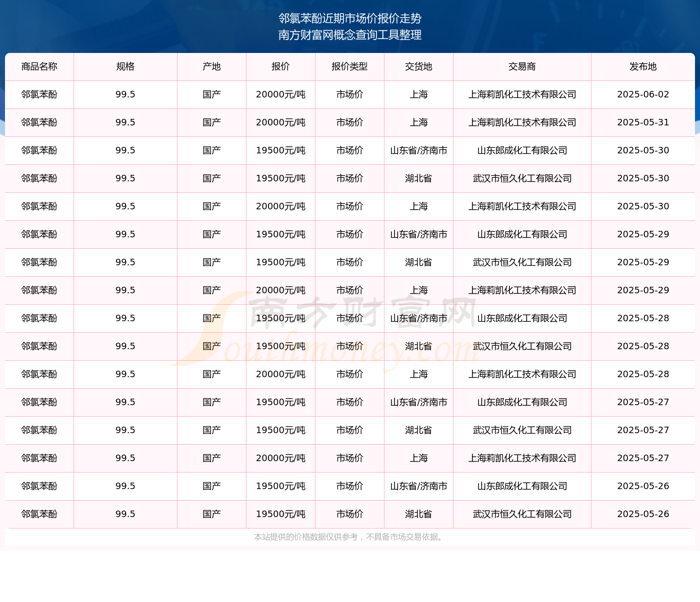Image resolution: width=700 pixels, height=602 pixels.
Task: Click 上海 delivery cell in the 2025-06-02 row
Action: click(x=419, y=94)
